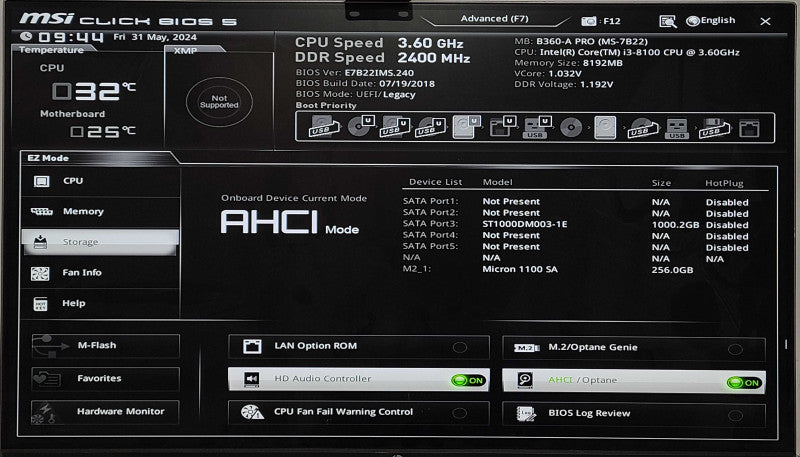
Task: Open the CPU section in EZ Mode
Action: 101,181
